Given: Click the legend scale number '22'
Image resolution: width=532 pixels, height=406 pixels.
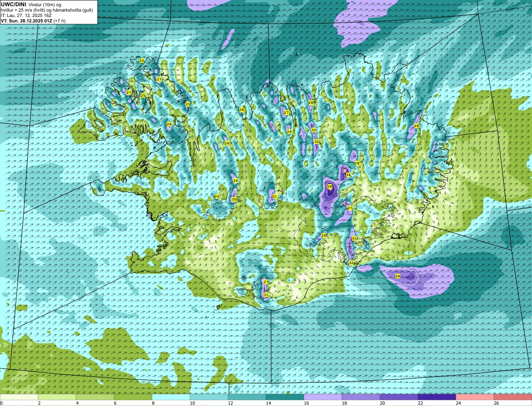Looking at the screenshot, I should pos(420,403).
